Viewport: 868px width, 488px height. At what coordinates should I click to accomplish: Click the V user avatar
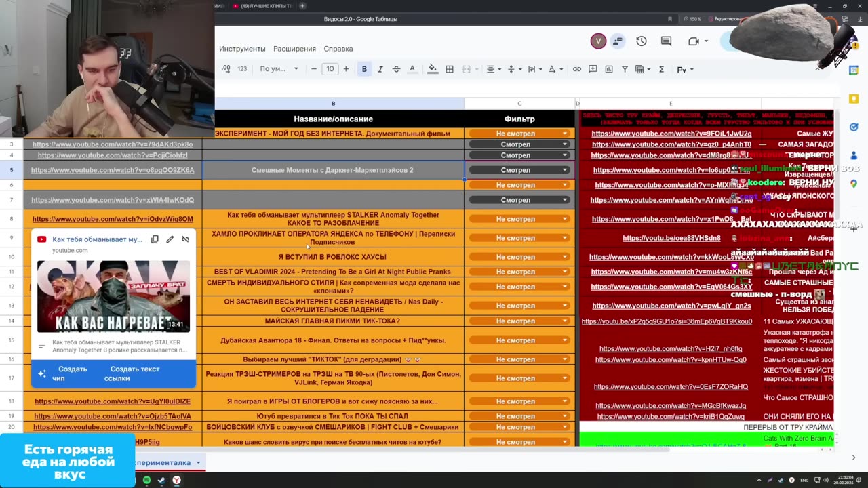click(x=598, y=41)
